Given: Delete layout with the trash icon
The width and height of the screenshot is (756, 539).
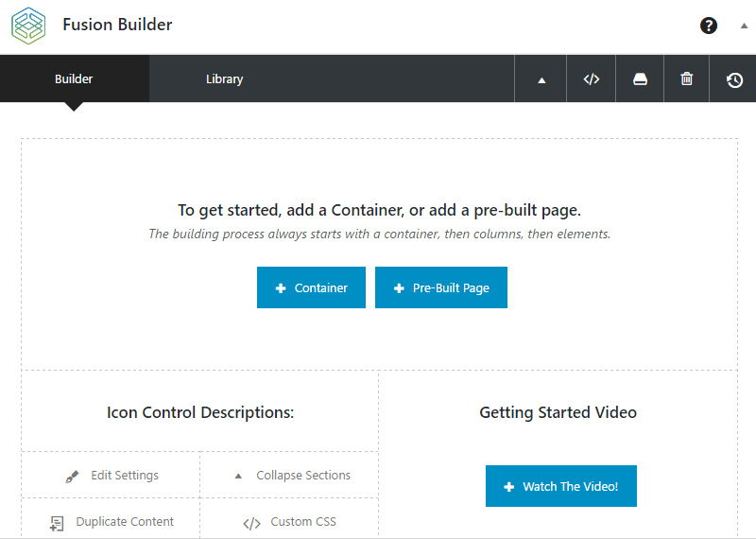Looking at the screenshot, I should (687, 79).
